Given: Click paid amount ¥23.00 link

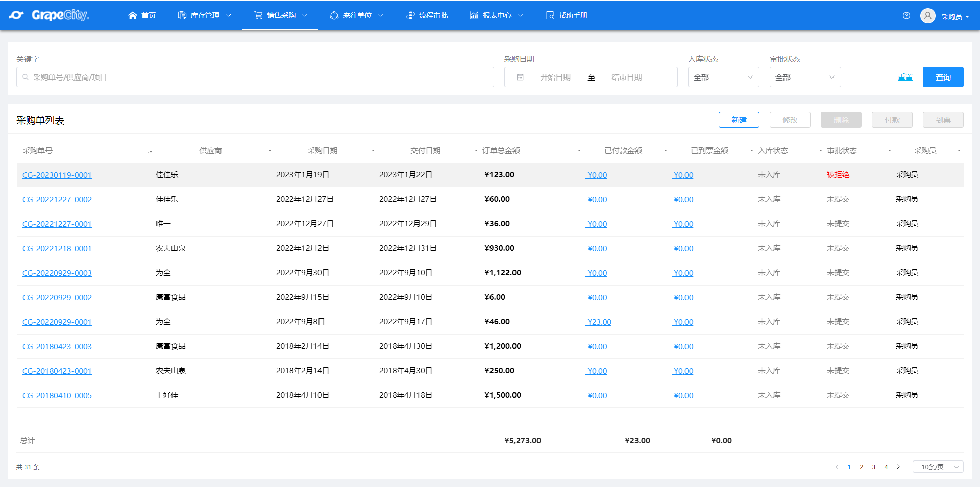Looking at the screenshot, I should pyautogui.click(x=599, y=322).
